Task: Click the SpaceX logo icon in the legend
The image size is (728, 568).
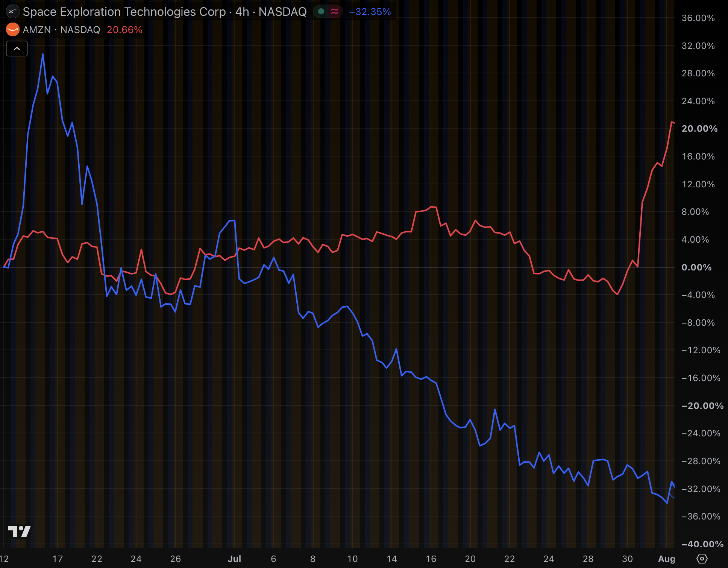Action: tap(13, 12)
